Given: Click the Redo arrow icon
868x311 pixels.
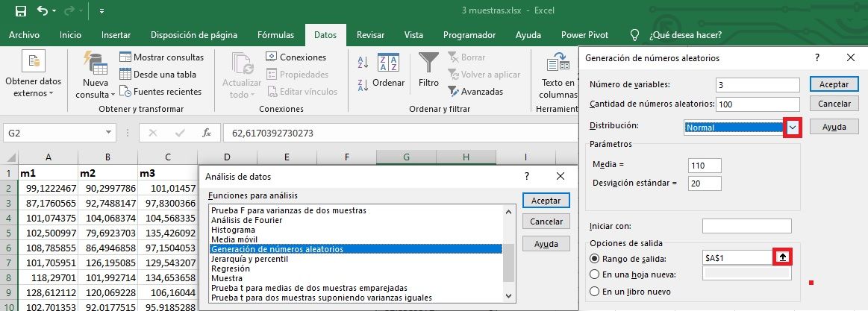Looking at the screenshot, I should [70, 11].
